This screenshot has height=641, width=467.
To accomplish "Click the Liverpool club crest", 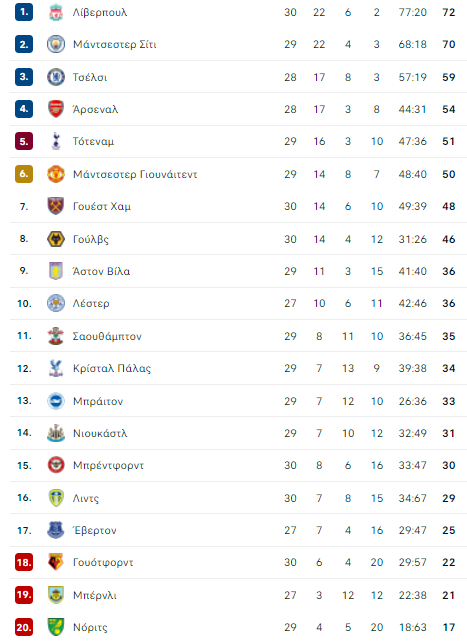I will click(56, 12).
